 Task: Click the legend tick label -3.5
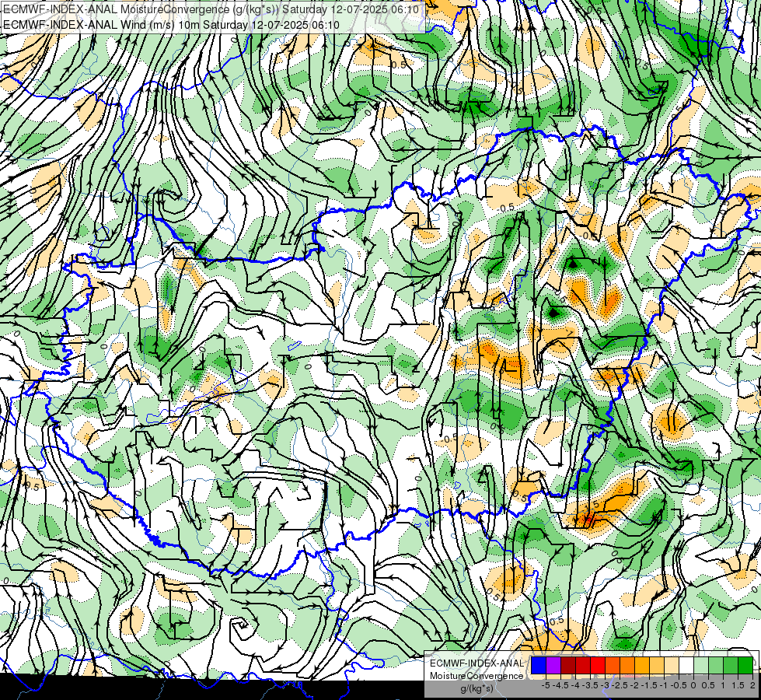pos(590,685)
